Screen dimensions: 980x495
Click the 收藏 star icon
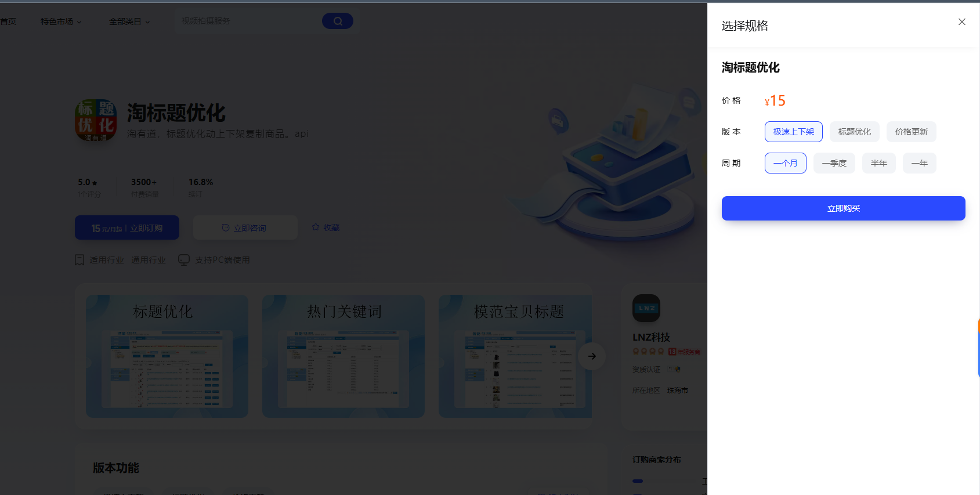click(x=316, y=227)
